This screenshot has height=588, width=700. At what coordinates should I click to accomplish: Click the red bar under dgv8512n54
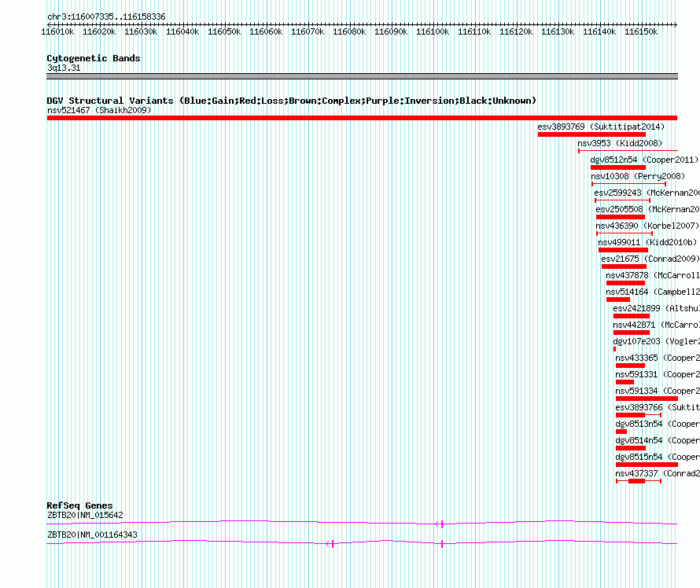click(618, 167)
